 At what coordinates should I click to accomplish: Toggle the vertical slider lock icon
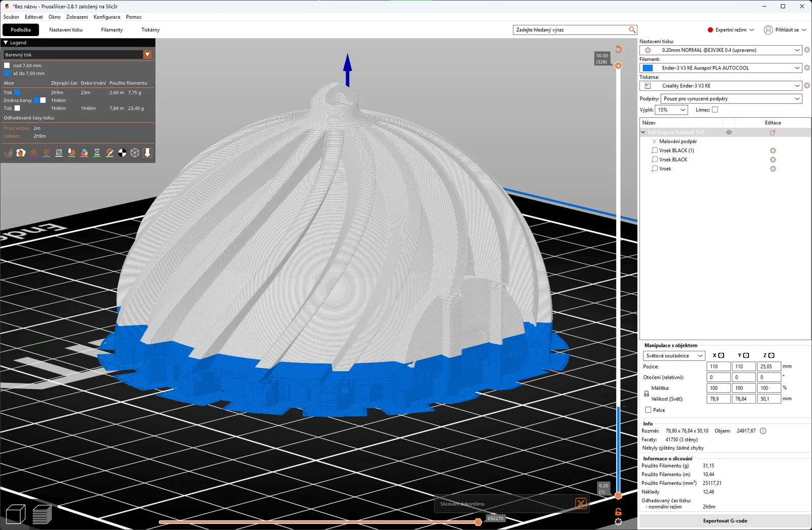click(618, 512)
